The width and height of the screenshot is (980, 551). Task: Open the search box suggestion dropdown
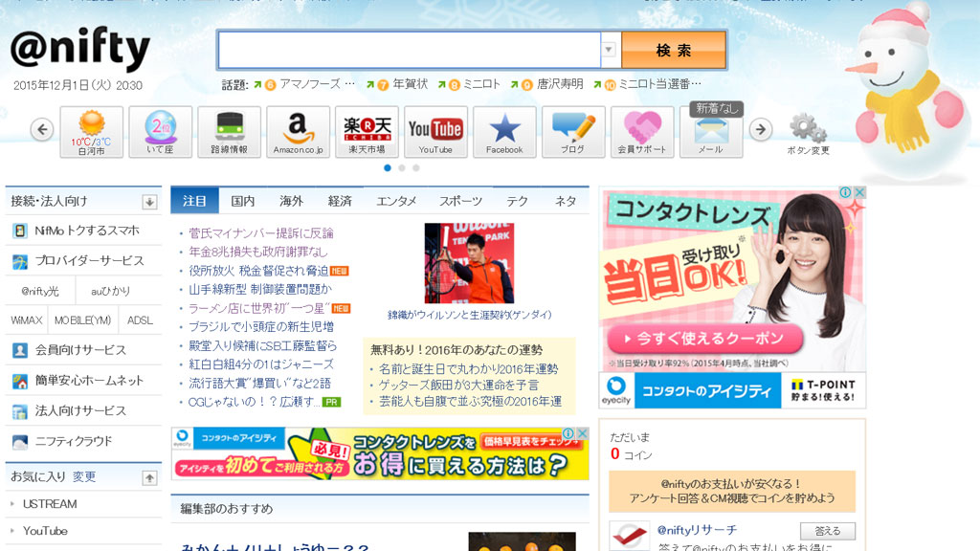[610, 50]
